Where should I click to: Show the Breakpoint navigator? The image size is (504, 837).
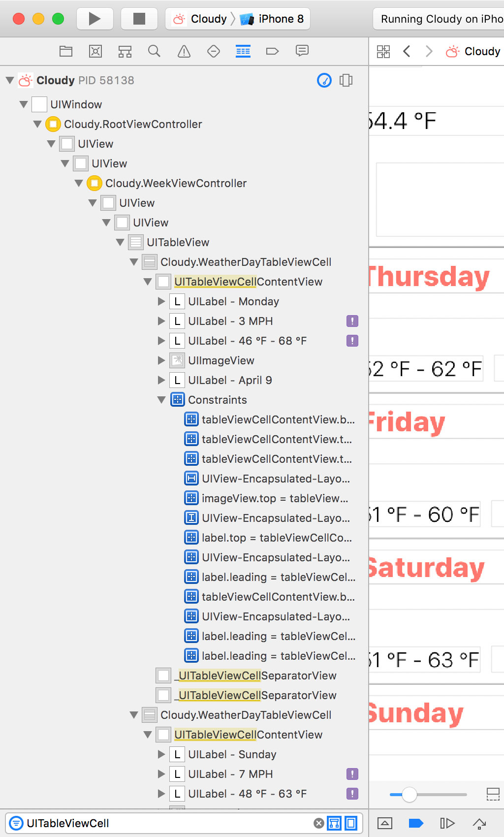coord(273,51)
